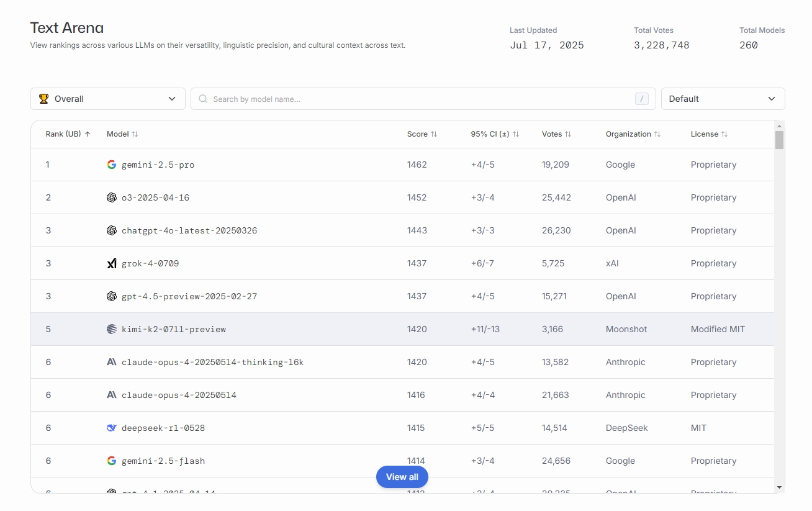Open the Overall category dropdown

108,99
